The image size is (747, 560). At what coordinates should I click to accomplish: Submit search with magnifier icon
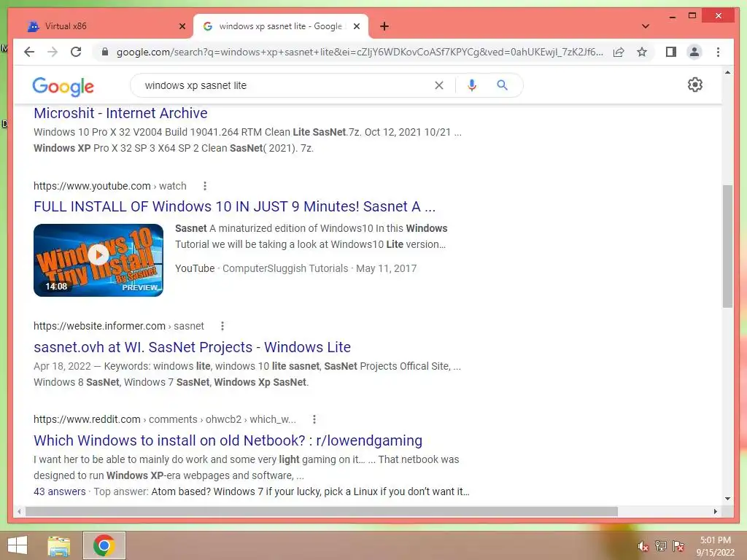pos(502,85)
